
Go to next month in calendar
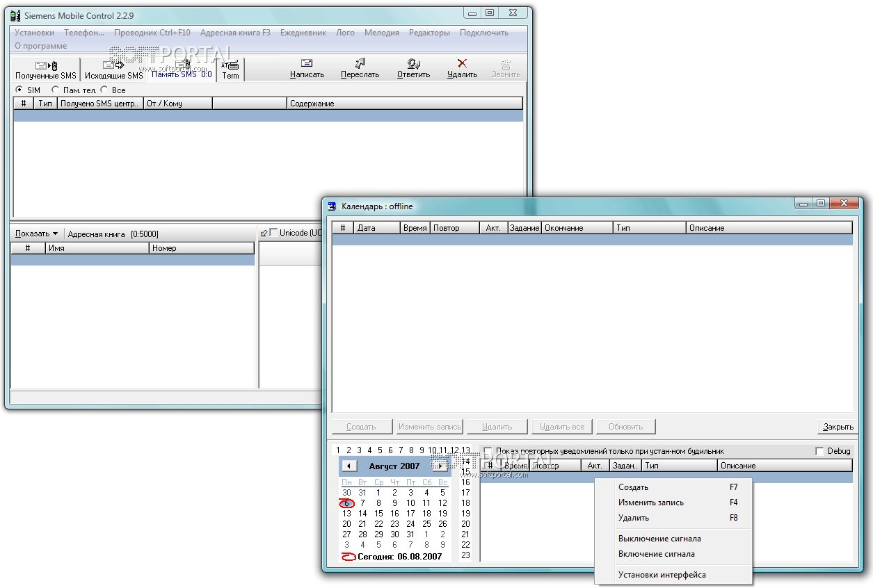440,466
